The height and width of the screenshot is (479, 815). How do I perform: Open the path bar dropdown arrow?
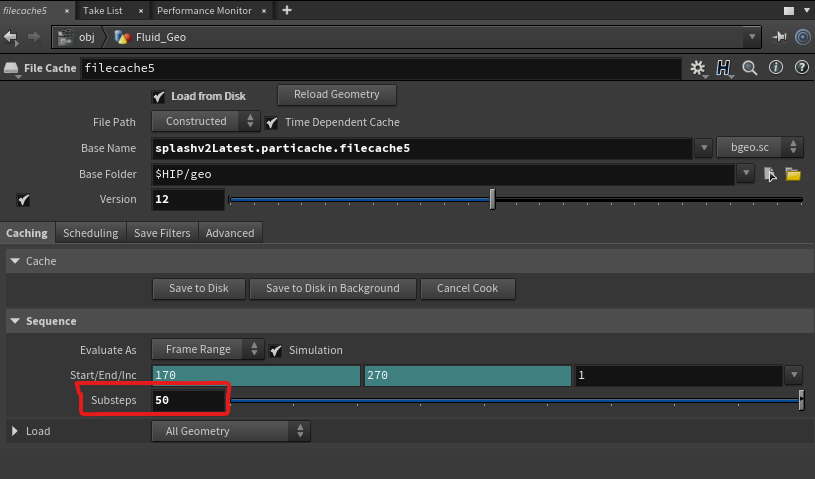(752, 37)
